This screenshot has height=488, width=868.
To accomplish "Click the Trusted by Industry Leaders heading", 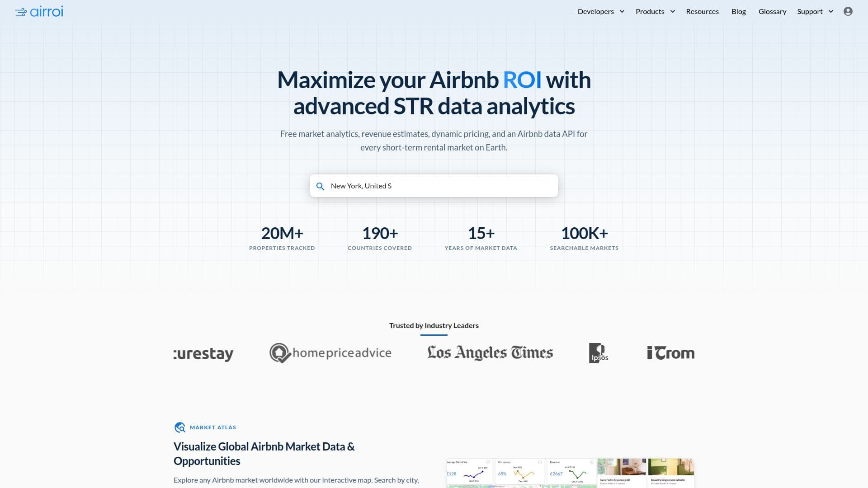I will point(434,325).
